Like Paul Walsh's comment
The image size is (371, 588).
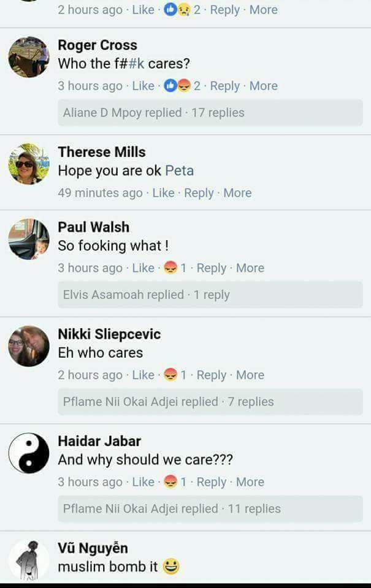143,268
